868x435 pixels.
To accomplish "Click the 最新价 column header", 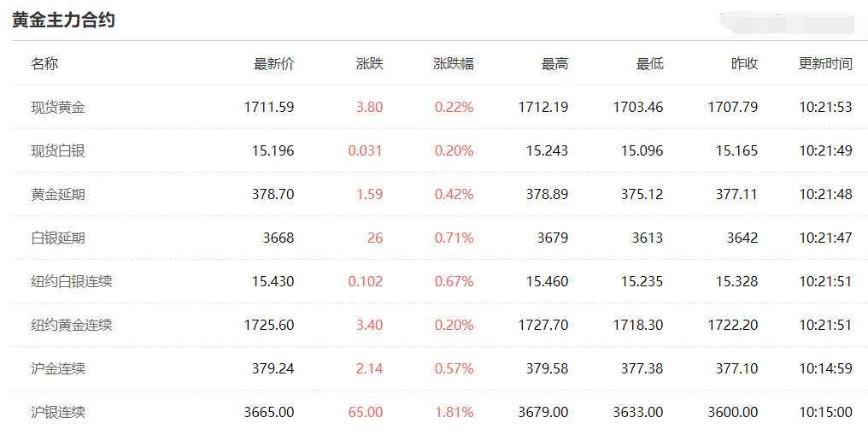I will tap(273, 63).
